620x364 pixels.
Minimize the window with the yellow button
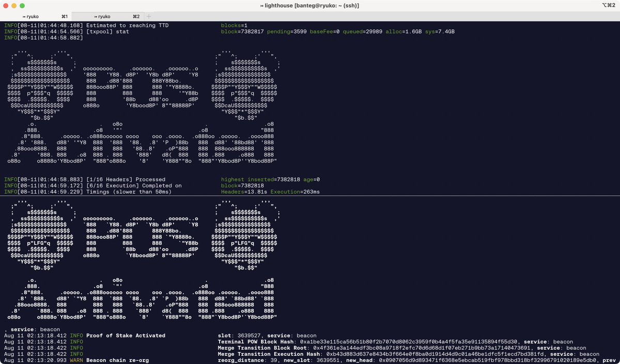pyautogui.click(x=14, y=5)
